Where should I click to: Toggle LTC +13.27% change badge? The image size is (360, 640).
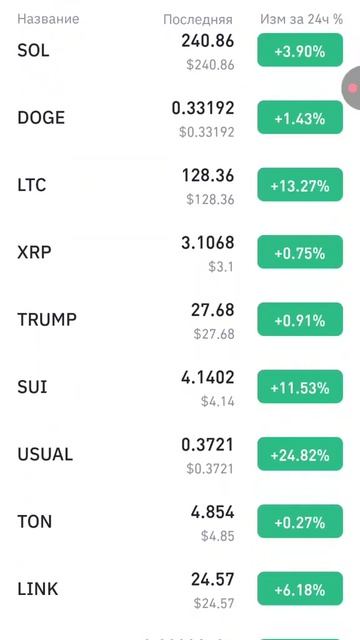300,185
